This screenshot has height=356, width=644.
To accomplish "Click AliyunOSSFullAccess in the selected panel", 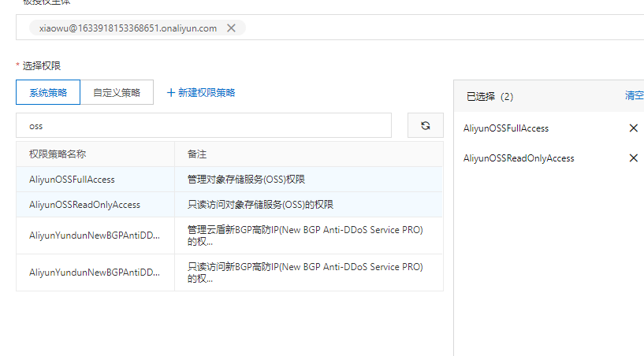I will (x=506, y=128).
